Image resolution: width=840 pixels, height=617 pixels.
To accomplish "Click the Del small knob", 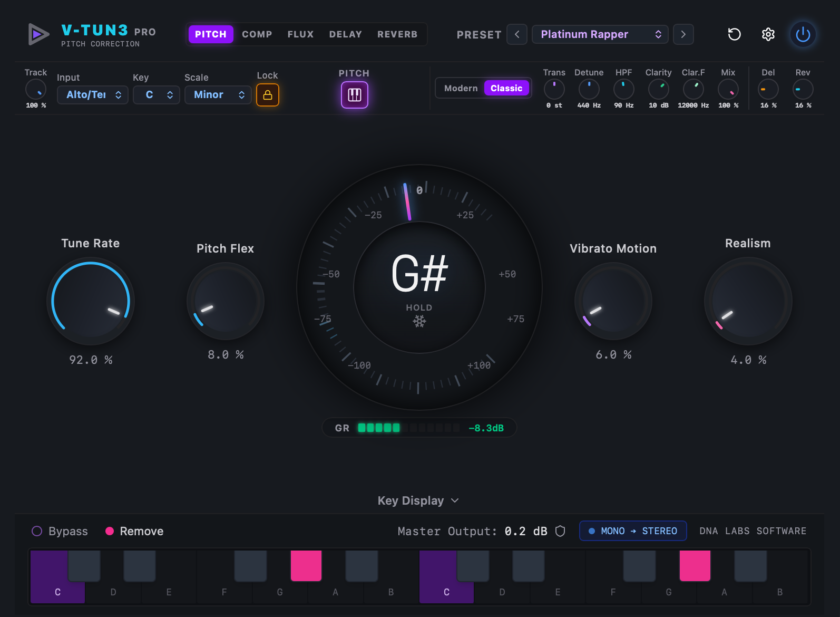I will (x=768, y=89).
